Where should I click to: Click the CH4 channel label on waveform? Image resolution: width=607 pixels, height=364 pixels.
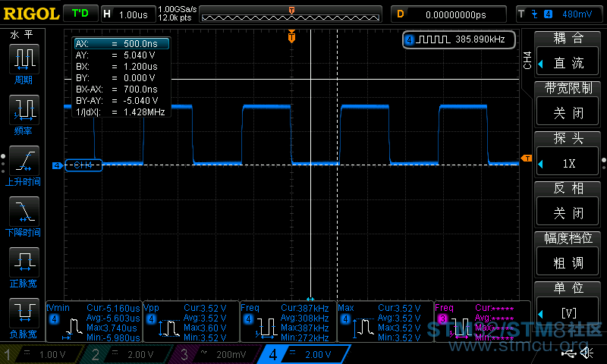(83, 165)
